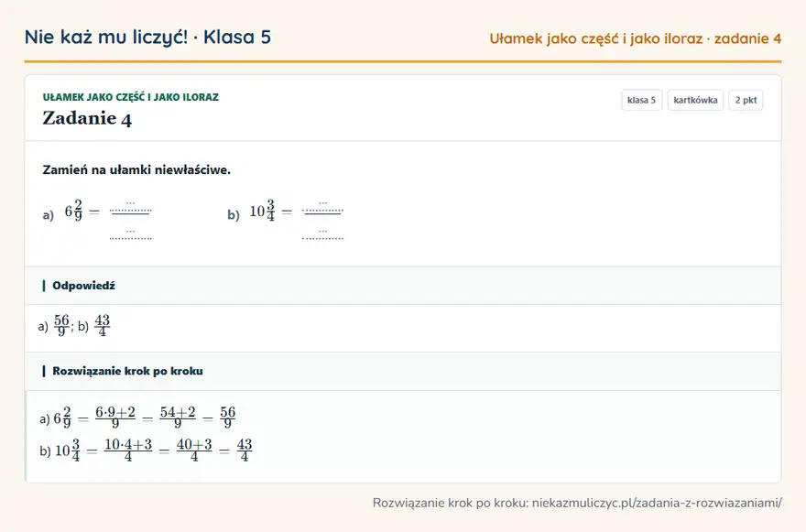Click the instruction 'Zamień na ułamki niewłaściwe.'
Screen dimensions: 806x532
(x=136, y=169)
